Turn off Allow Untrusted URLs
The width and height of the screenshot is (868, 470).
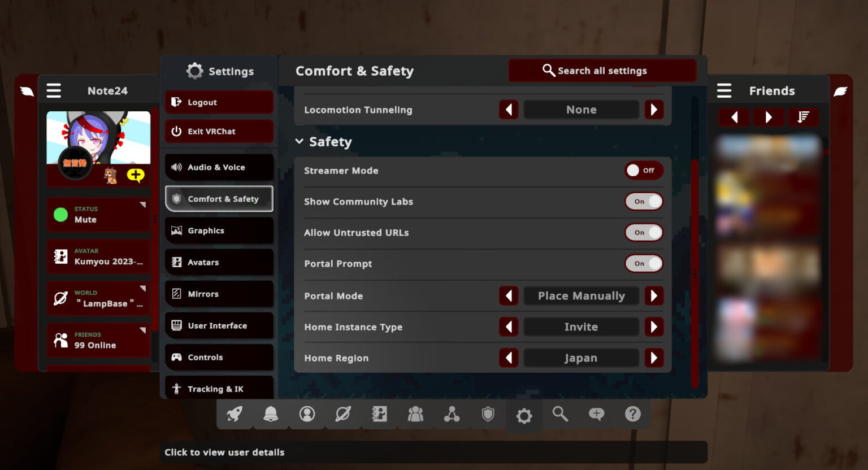[644, 232]
